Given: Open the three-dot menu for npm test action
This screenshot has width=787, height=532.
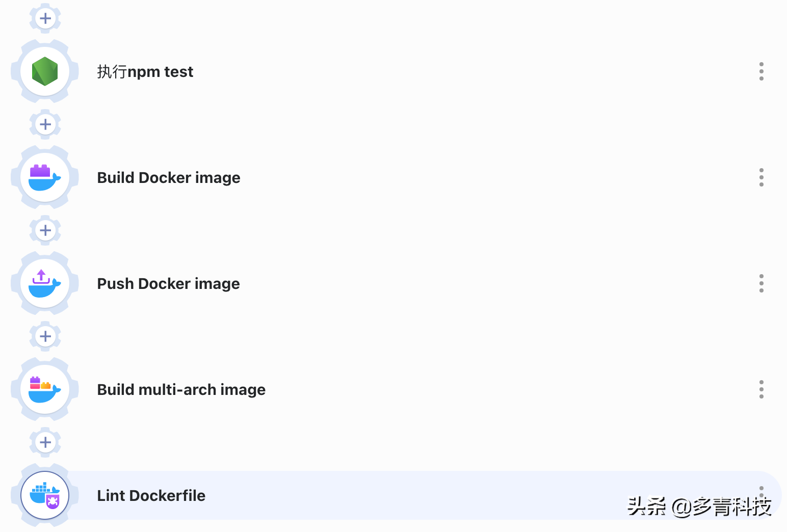Looking at the screenshot, I should (x=761, y=71).
